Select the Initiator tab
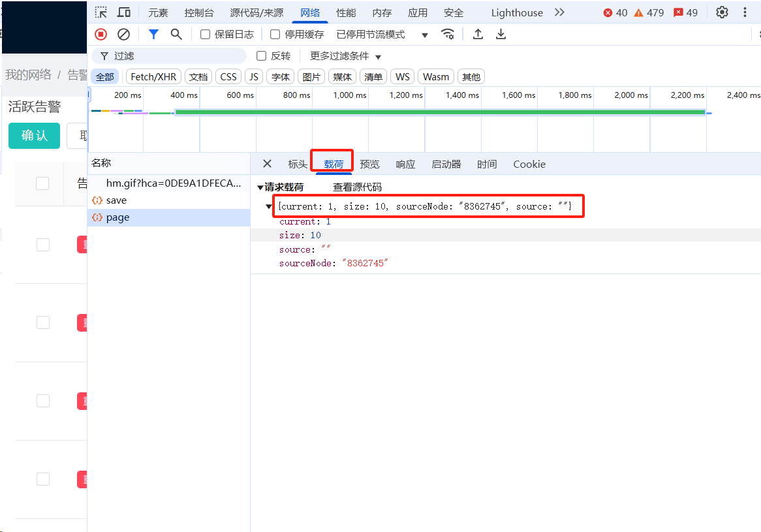Screen dimensions: 761x532 pyautogui.click(x=446, y=164)
